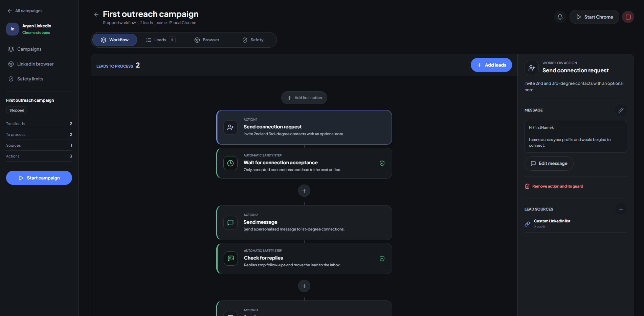
Task: Add a lead source with the plus icon
Action: coord(621,209)
